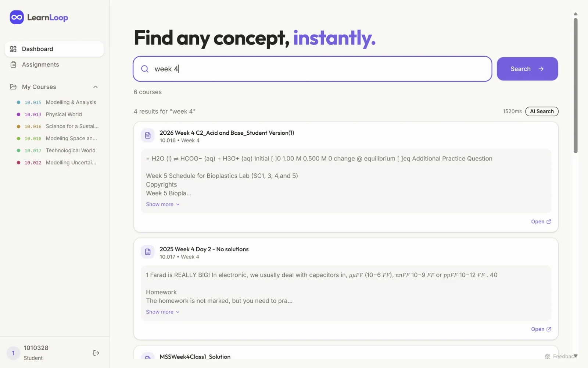This screenshot has height=368, width=588.
Task: Open the My Courses section label
Action: (x=39, y=87)
